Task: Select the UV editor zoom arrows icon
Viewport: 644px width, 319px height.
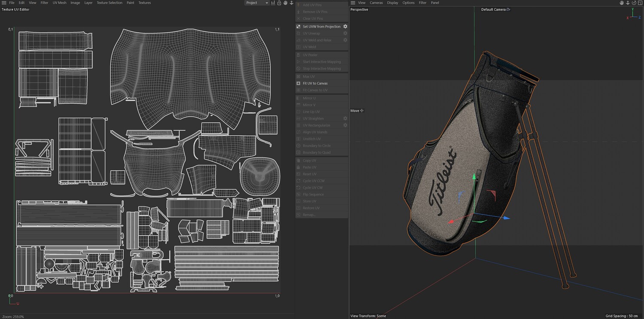Action: coord(292,3)
